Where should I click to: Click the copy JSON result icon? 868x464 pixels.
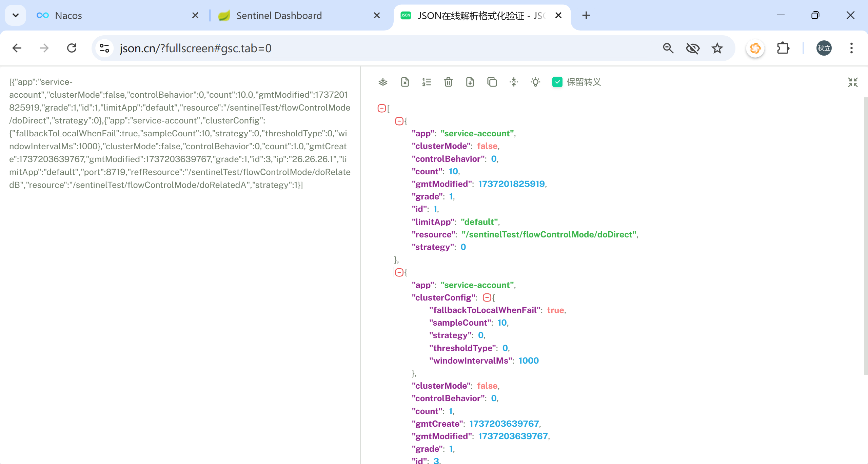click(x=492, y=82)
